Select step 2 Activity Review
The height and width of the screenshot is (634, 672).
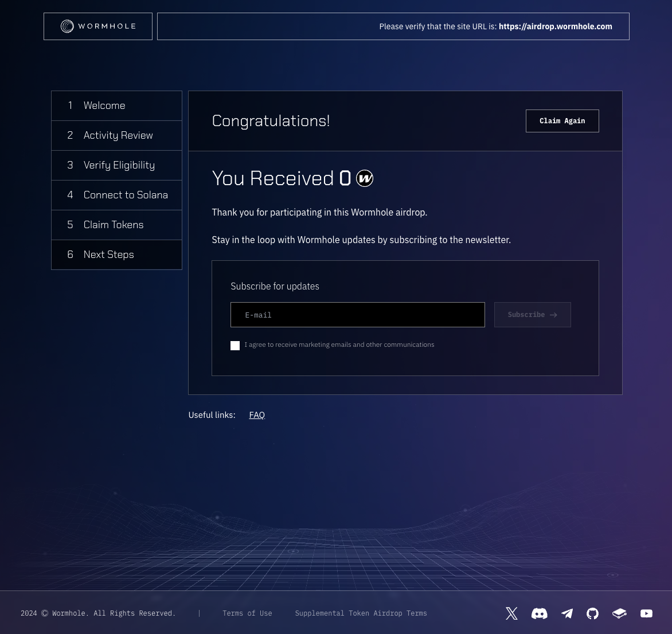[116, 135]
